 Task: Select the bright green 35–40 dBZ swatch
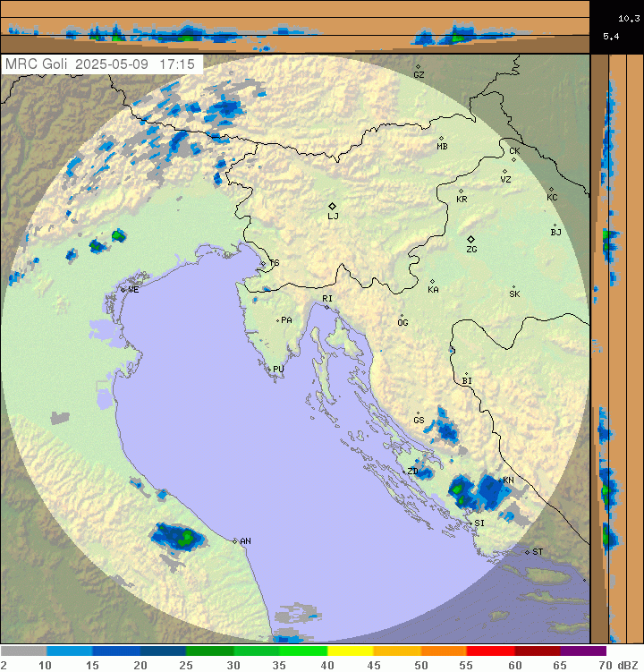point(303,651)
